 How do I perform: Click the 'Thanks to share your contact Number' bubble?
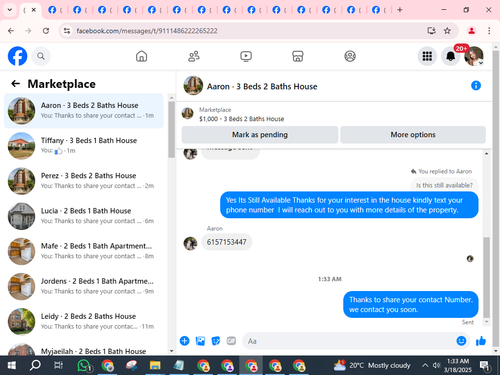pos(411,305)
